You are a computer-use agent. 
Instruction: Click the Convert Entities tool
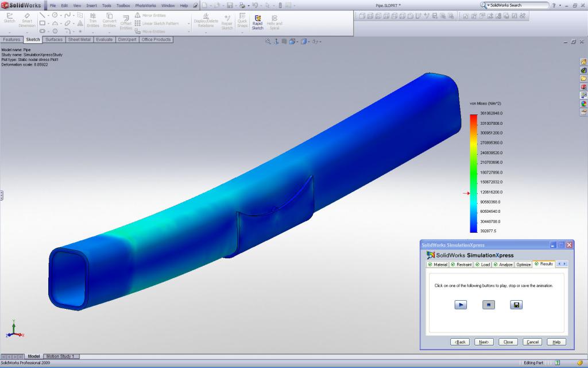tap(110, 20)
